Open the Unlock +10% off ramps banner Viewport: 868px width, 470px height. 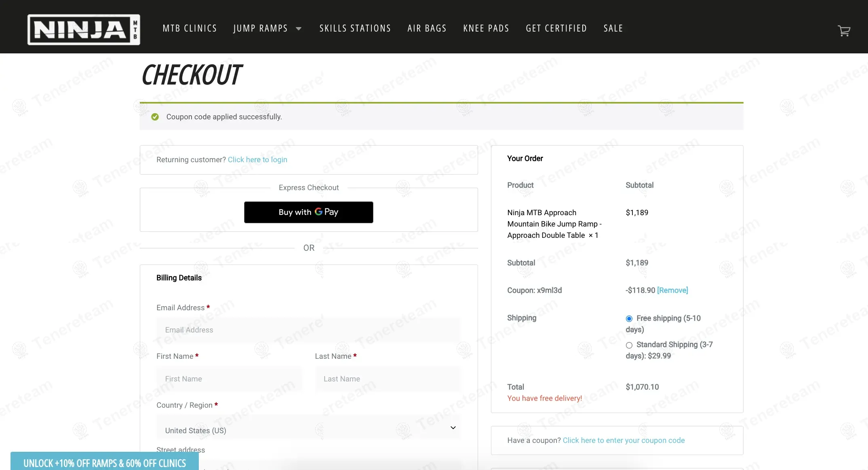pyautogui.click(x=105, y=463)
